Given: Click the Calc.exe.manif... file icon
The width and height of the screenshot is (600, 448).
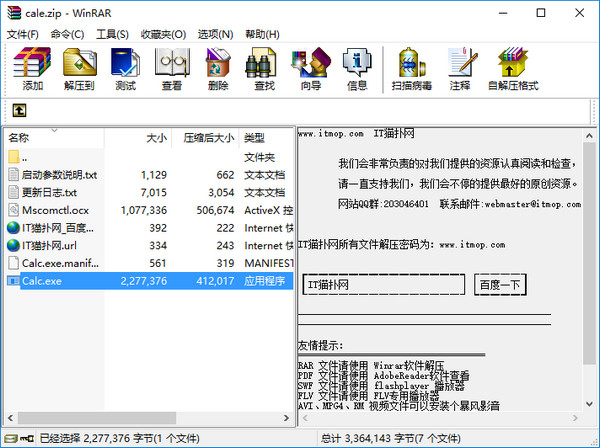Looking at the screenshot, I should tap(13, 263).
